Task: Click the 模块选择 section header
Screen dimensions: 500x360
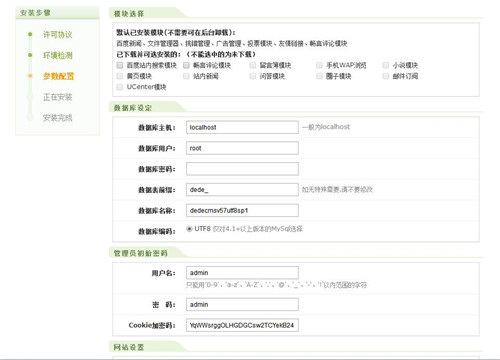Action: point(129,14)
